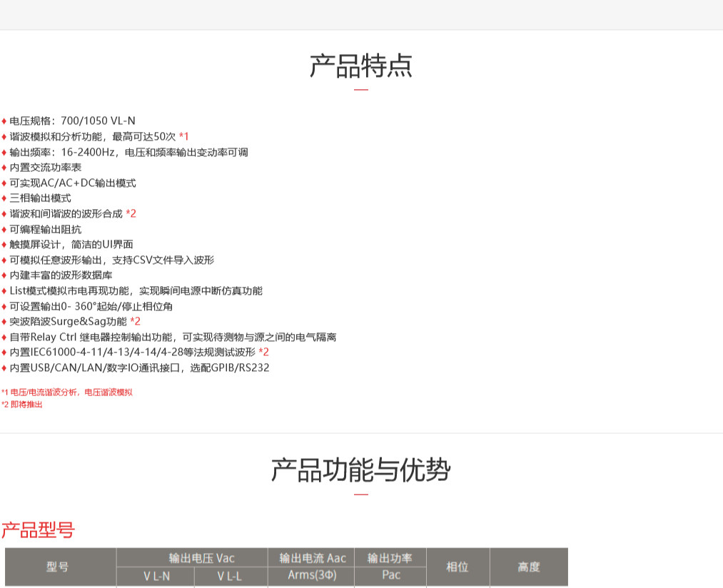Click the 产品特点 section heading
Screen dimensions: 723x588
click(x=360, y=66)
